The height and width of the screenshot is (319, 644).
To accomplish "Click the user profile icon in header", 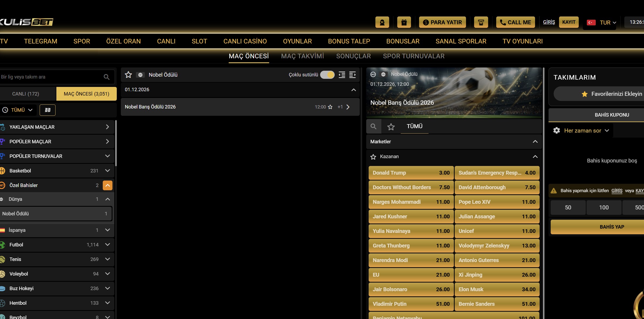I will pyautogui.click(x=382, y=22).
